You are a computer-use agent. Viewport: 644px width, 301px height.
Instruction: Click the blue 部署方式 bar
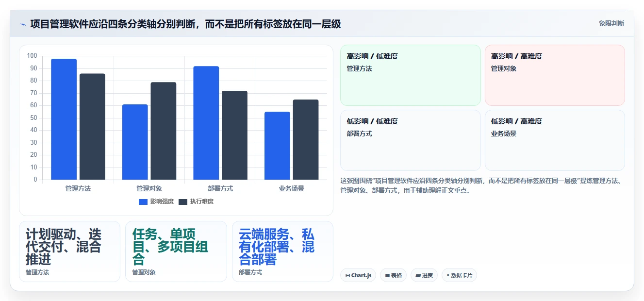click(206, 123)
